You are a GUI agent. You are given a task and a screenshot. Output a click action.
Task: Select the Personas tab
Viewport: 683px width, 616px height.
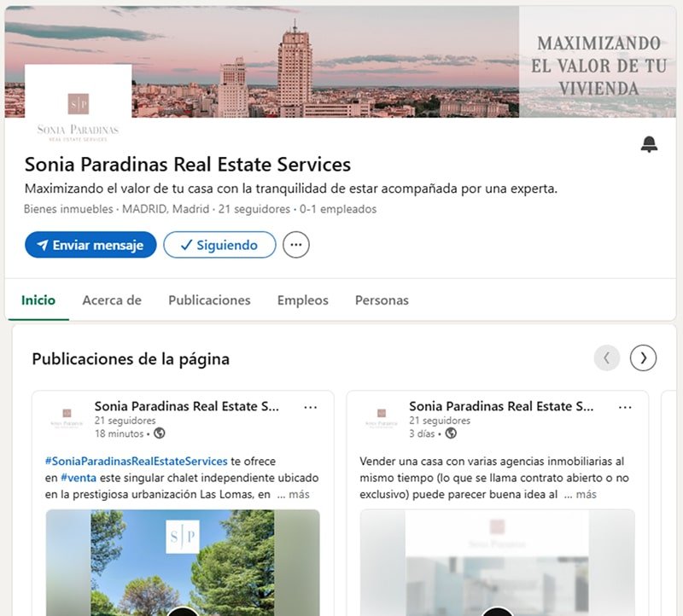(382, 300)
